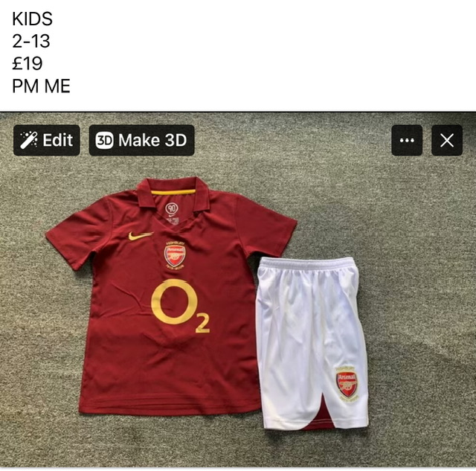Open the three-dot more options menu
Screen dimensions: 476x471
click(x=407, y=141)
